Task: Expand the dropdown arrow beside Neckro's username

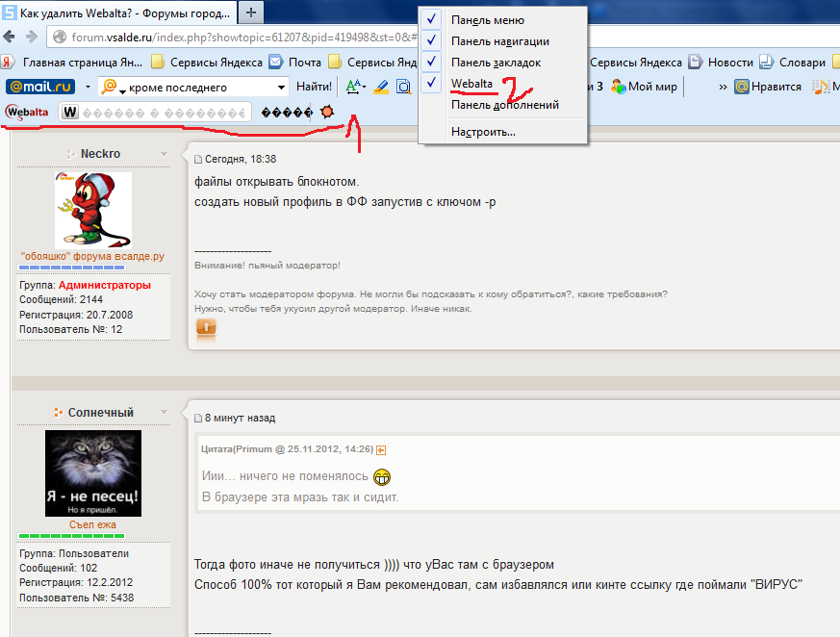Action: coord(164,154)
